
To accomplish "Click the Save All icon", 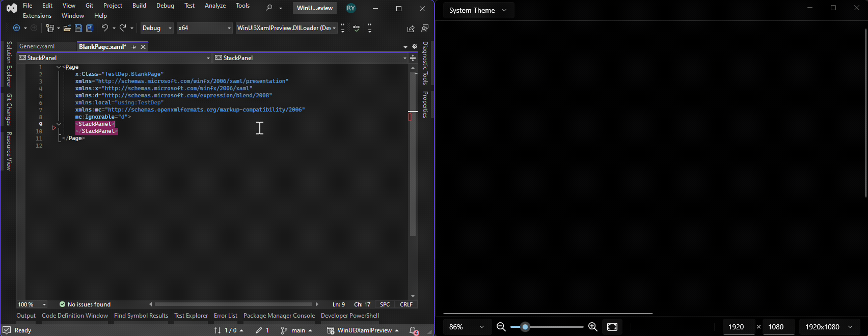I will click(90, 28).
